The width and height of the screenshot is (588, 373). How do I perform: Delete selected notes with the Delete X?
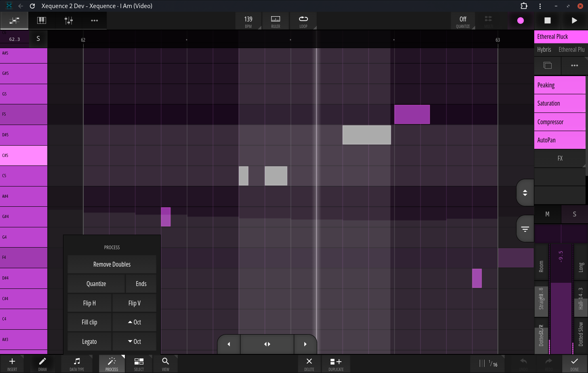pyautogui.click(x=309, y=364)
